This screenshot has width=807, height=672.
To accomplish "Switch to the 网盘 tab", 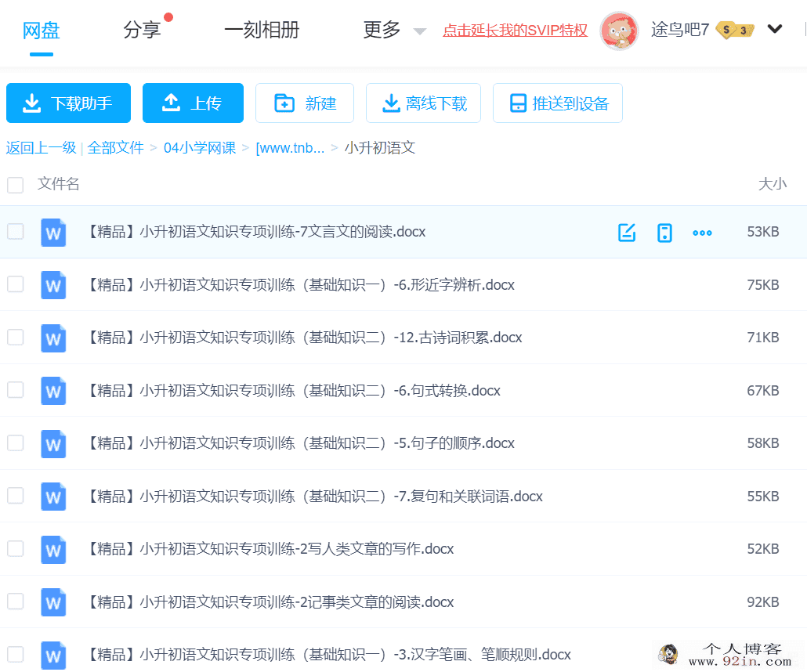I will click(42, 31).
